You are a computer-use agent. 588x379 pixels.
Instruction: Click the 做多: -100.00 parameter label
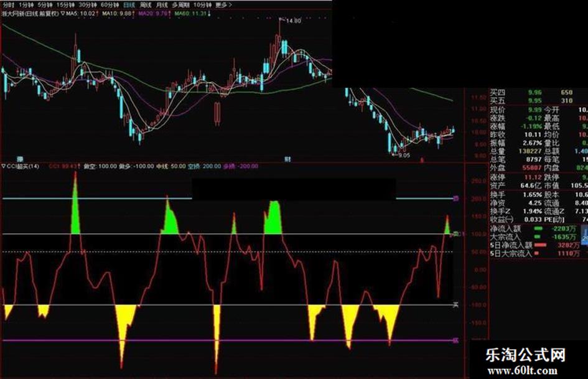point(136,166)
